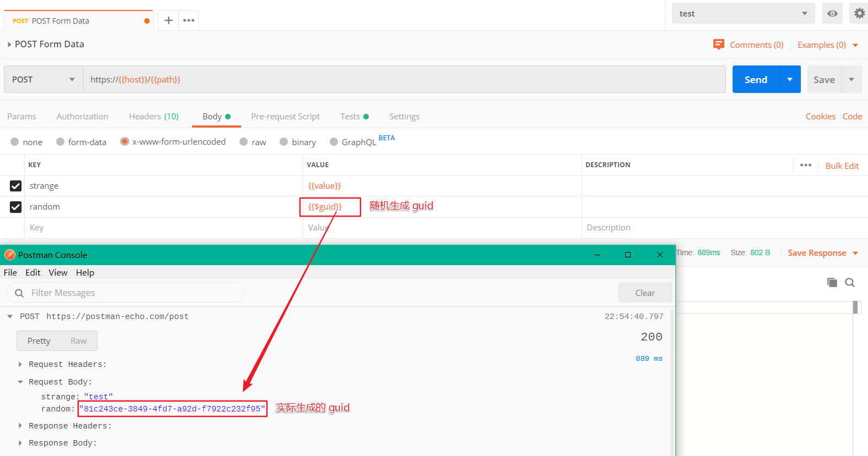Image resolution: width=868 pixels, height=456 pixels.
Task: Click the empty Description input cell
Action: 724,228
